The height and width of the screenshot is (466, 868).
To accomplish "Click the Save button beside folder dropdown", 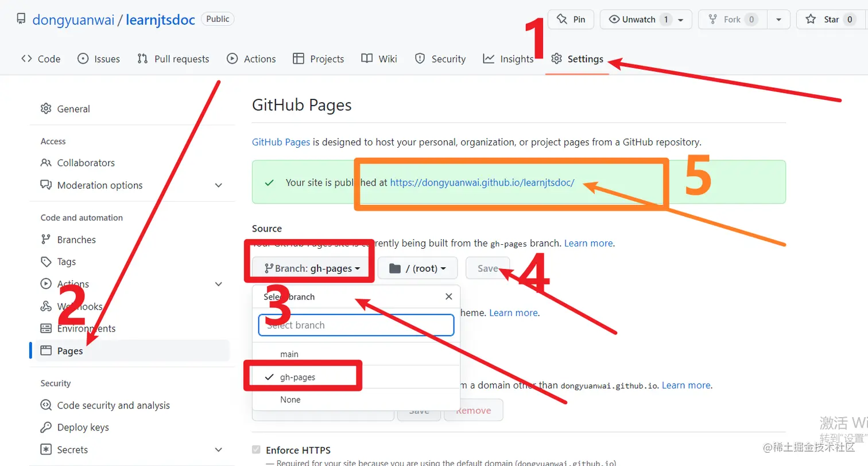I will coord(487,268).
